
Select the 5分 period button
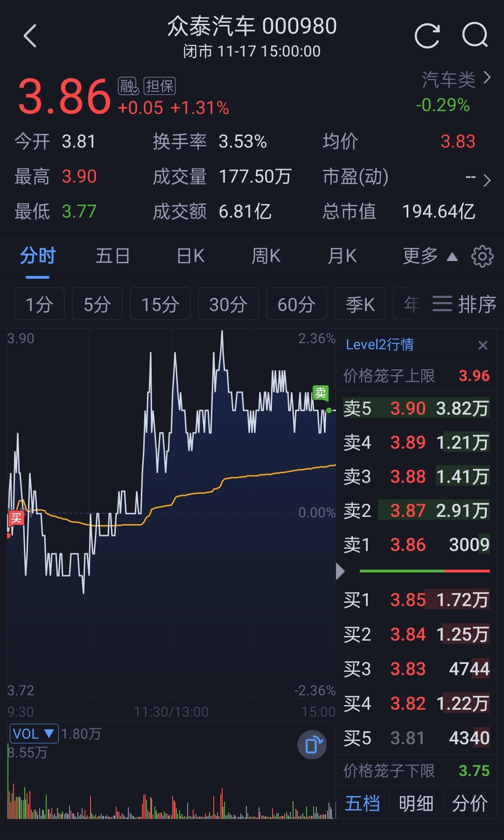point(97,304)
